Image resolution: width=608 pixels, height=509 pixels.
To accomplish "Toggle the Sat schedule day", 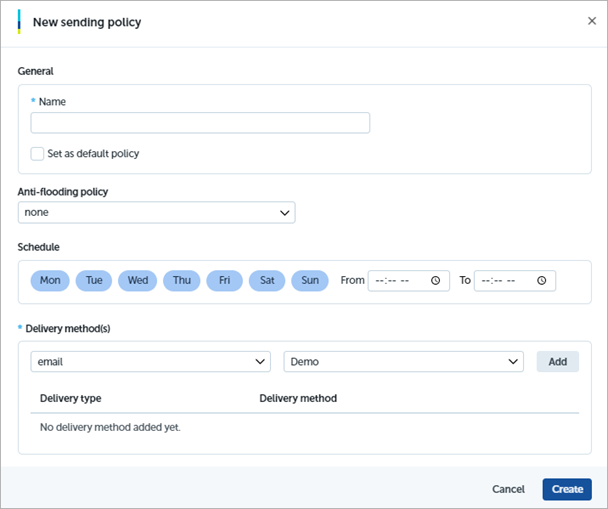I will (267, 281).
